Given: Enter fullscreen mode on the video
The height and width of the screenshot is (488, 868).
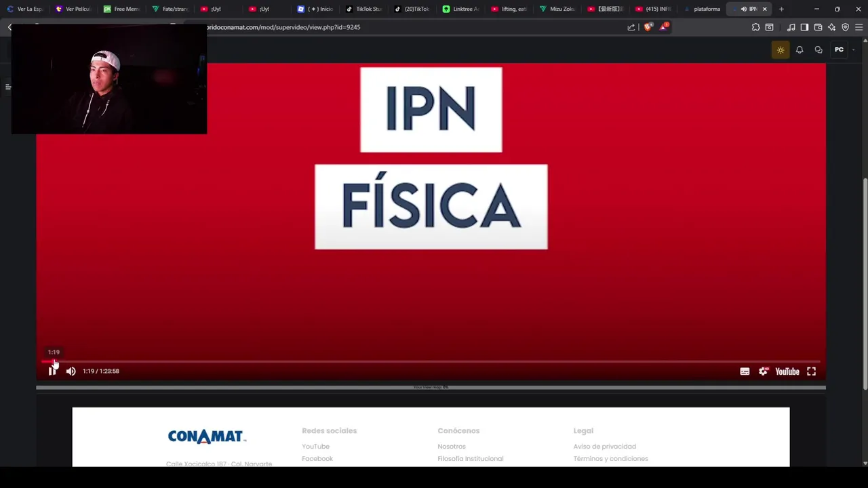Looking at the screenshot, I should click(811, 371).
